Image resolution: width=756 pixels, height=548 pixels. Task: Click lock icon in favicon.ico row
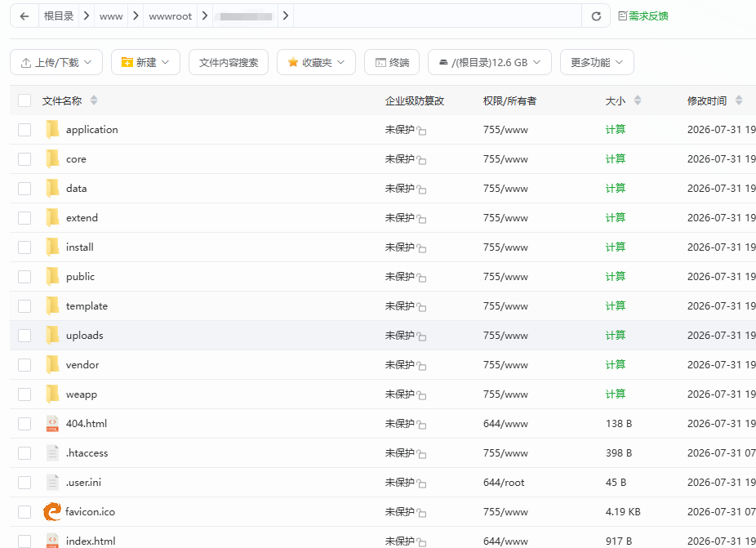pyautogui.click(x=421, y=513)
